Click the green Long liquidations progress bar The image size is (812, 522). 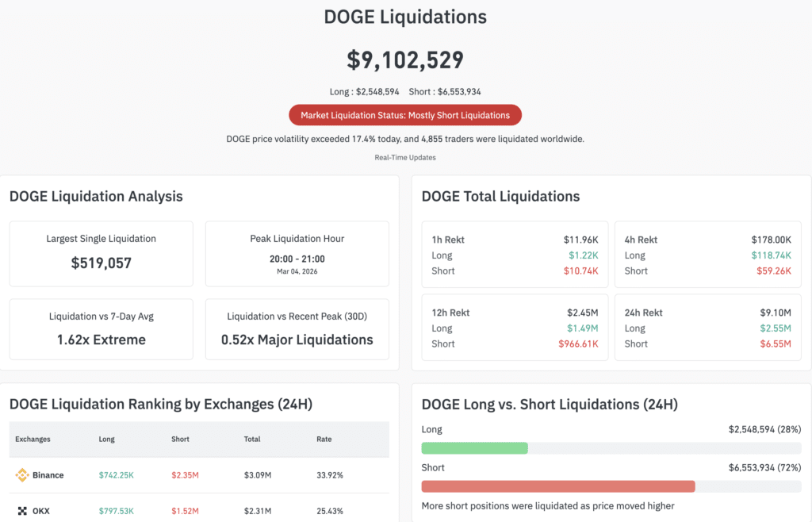point(474,447)
